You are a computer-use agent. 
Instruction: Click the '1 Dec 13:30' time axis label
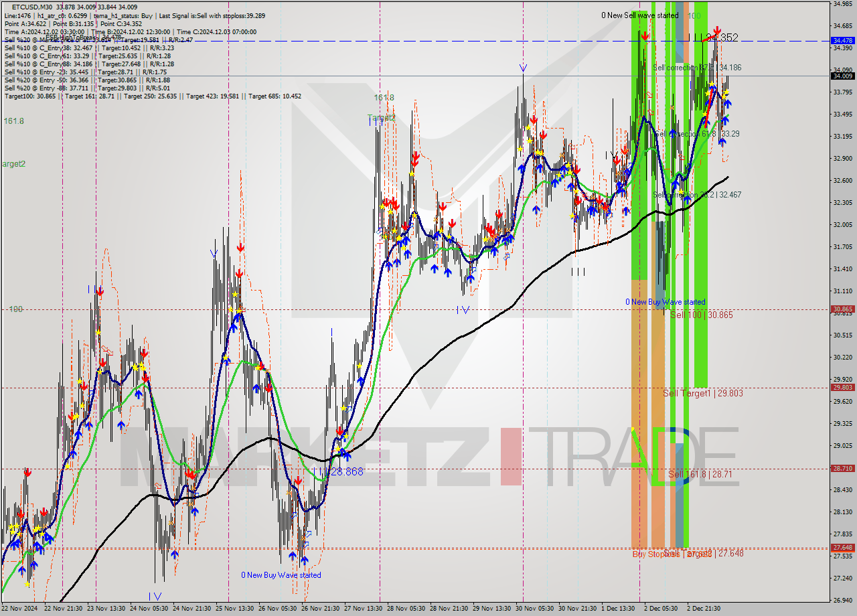(x=617, y=609)
